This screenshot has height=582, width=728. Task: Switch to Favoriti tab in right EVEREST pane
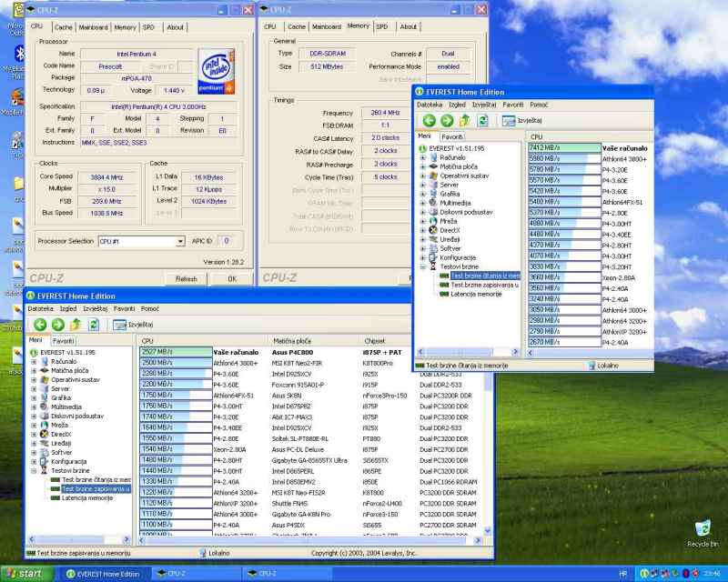pos(451,137)
